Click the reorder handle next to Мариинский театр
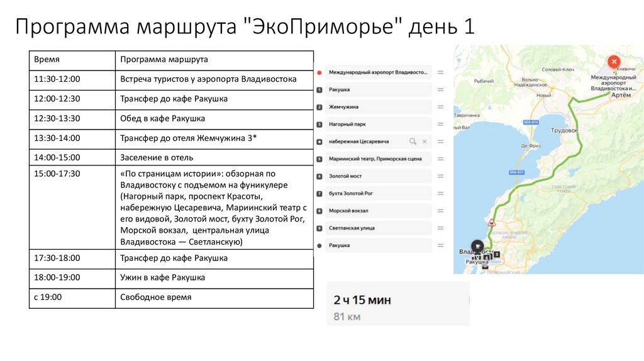The width and height of the screenshot is (644, 361). [x=440, y=158]
